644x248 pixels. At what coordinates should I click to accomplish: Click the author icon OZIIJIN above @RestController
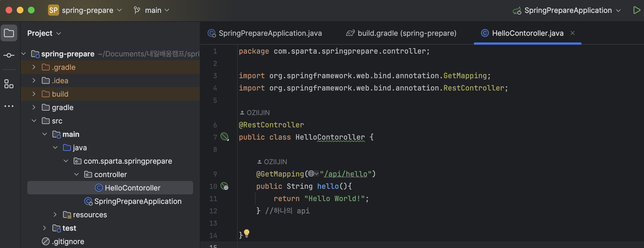click(x=242, y=113)
